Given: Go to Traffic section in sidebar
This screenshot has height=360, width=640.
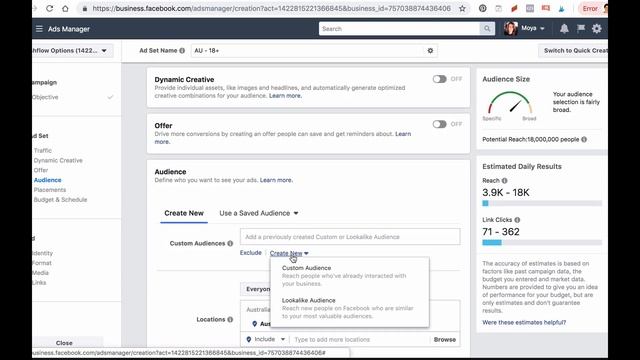Looking at the screenshot, I should click(43, 151).
